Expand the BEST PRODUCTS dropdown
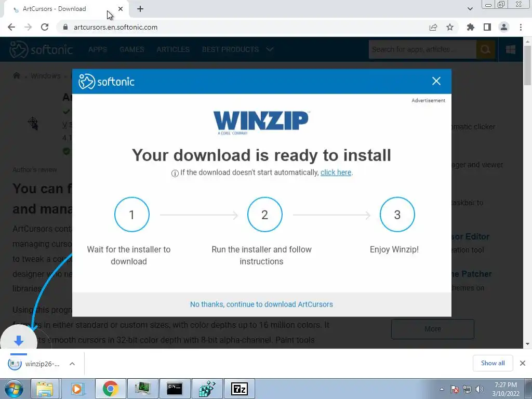This screenshot has width=532, height=399. click(237, 49)
